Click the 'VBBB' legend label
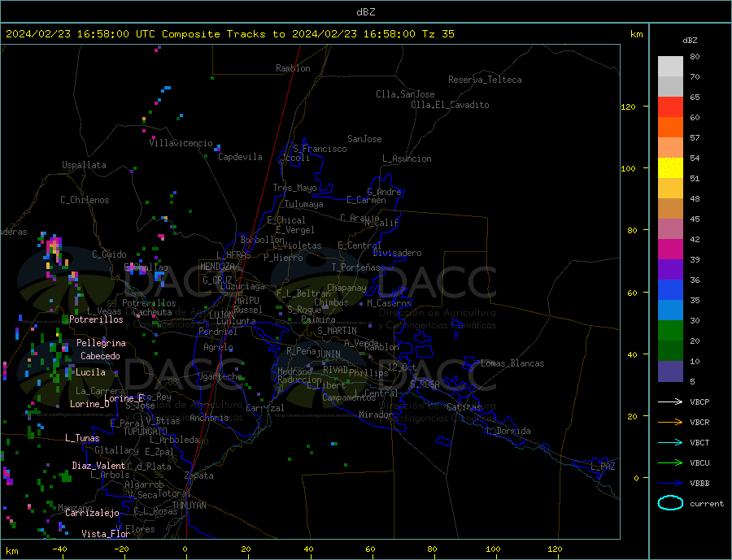The width and height of the screenshot is (732, 560). coord(699,483)
